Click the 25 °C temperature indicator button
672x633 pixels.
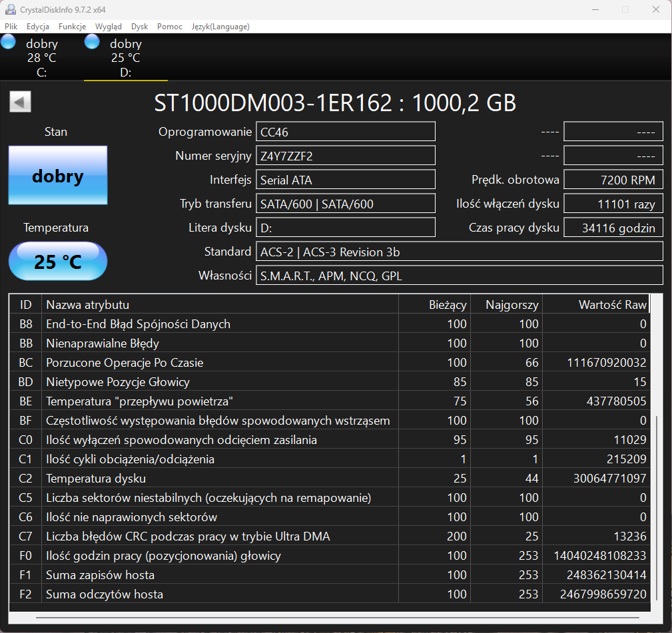tap(58, 262)
